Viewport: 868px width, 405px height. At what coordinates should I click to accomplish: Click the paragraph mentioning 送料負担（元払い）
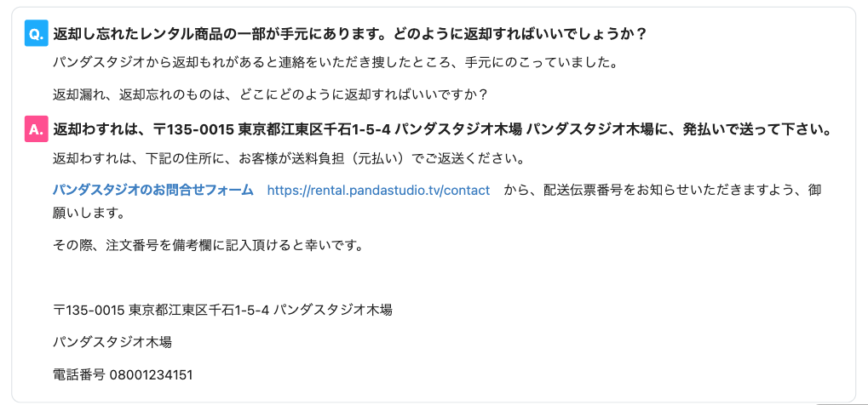point(288,159)
